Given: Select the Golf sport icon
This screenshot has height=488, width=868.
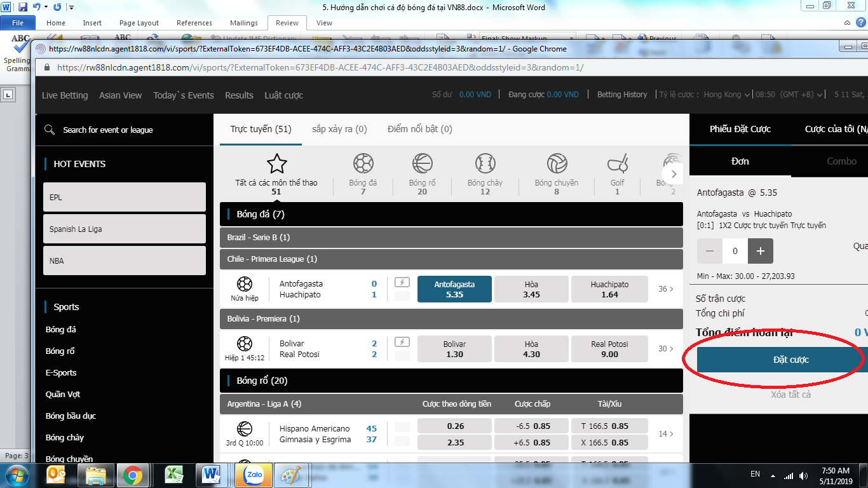Looking at the screenshot, I should click(x=617, y=164).
